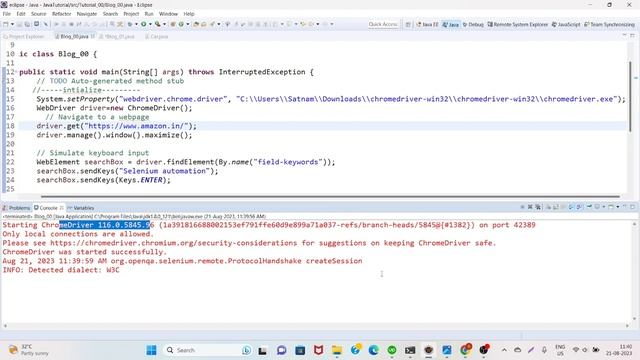The width and height of the screenshot is (640, 360).
Task: Open the File menu
Action: pyautogui.click(x=7, y=14)
